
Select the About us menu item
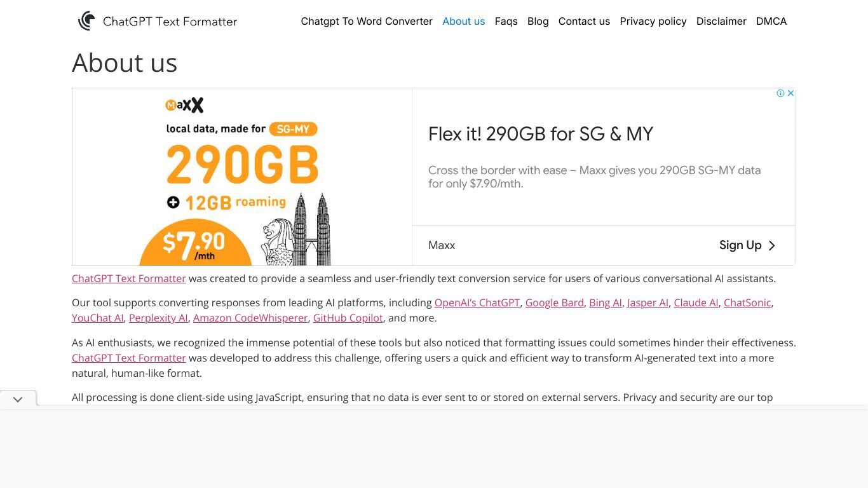tap(463, 21)
